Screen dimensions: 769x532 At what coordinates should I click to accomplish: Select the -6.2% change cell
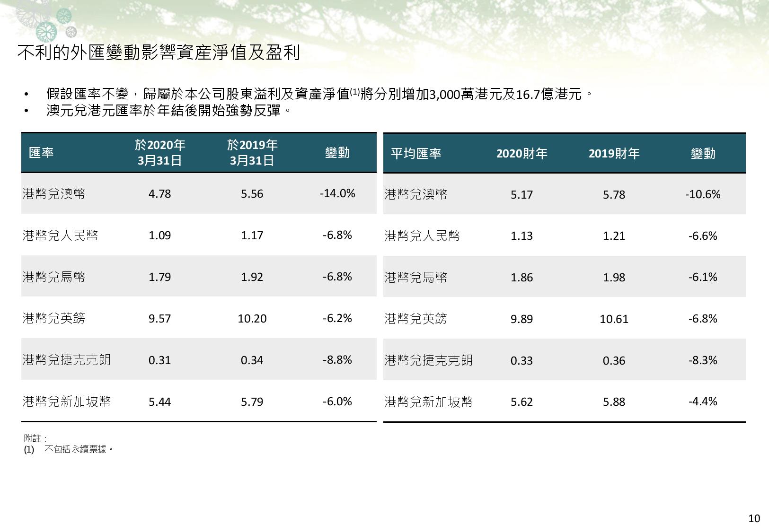click(x=337, y=318)
